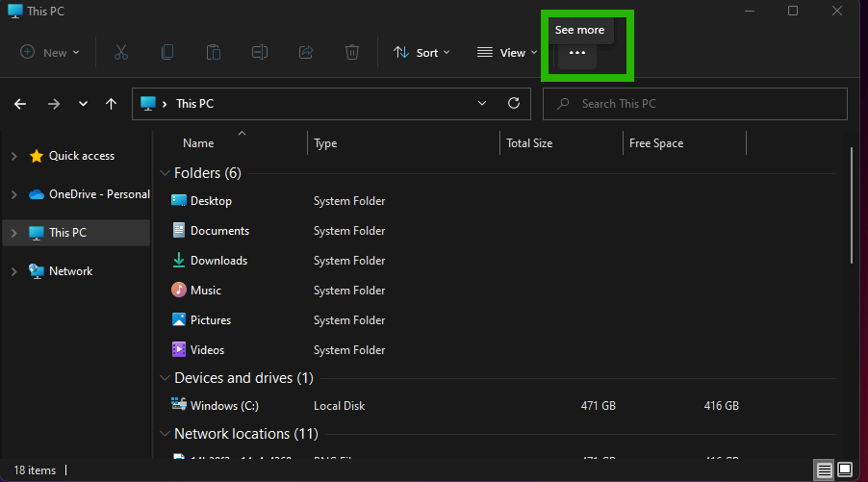Click the Paste clipboard icon

pyautogui.click(x=213, y=53)
